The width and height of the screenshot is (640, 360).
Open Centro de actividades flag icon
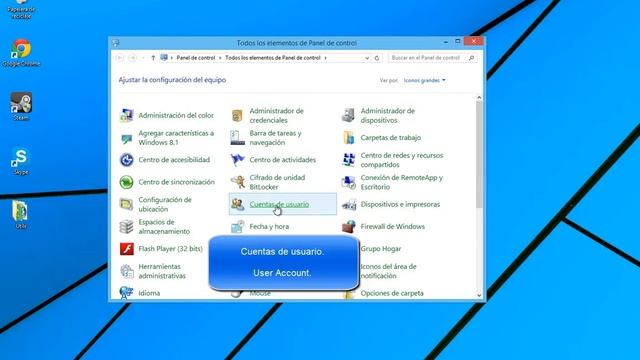tap(238, 160)
